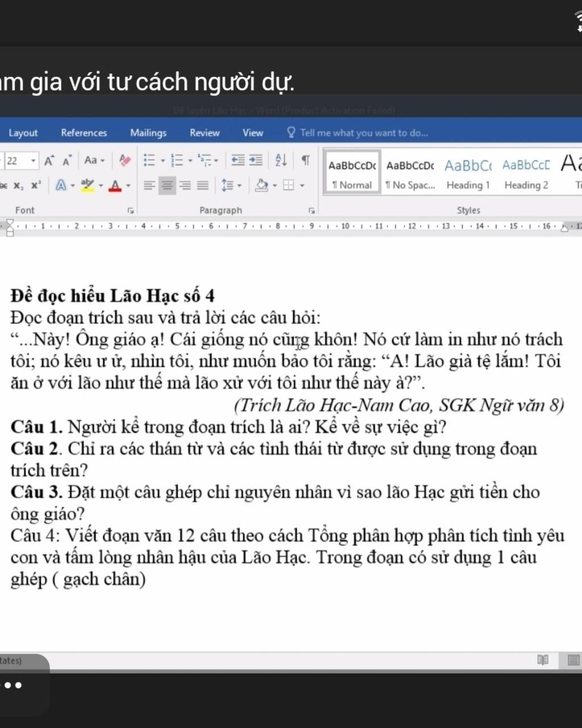Expand font color dropdown arrow
The width and height of the screenshot is (582, 728).
(128, 186)
